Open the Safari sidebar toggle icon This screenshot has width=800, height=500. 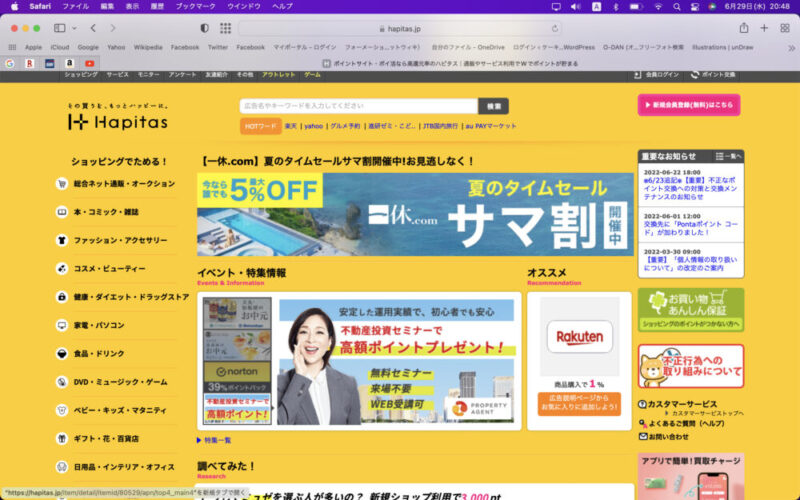(x=60, y=29)
